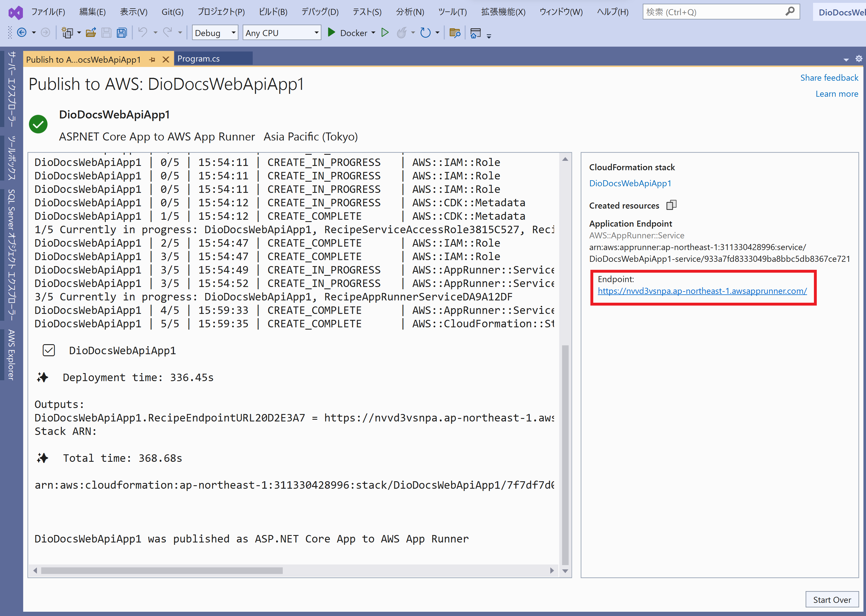Click the log's vertical scrollbar thumb

(x=565, y=455)
